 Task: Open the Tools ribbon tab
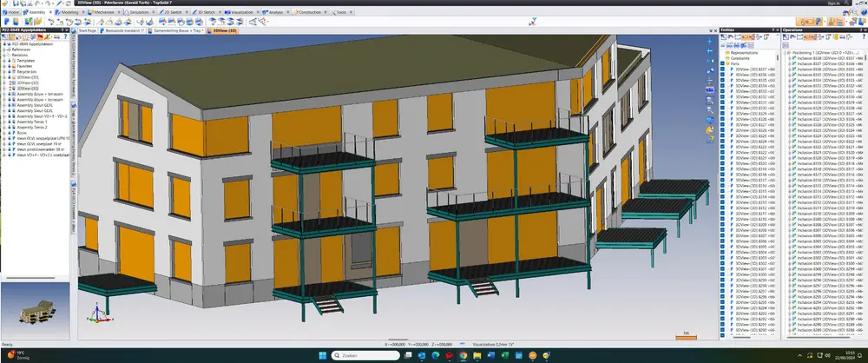341,12
